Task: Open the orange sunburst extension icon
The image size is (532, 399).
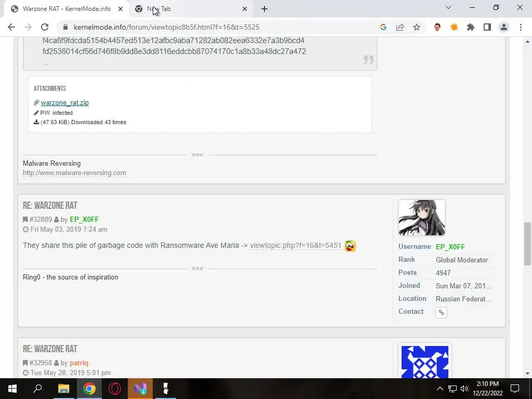Action: (x=454, y=27)
